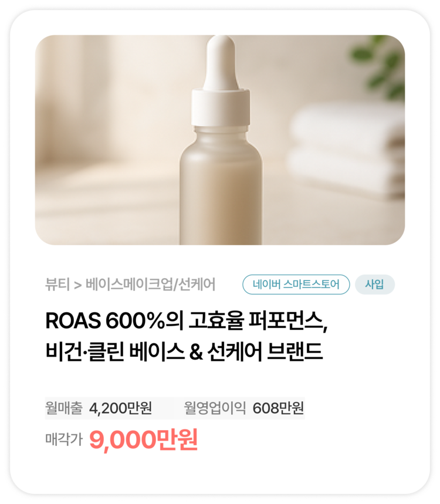Click the green plant leaves in photo
Screen dimensions: 440x504
378,66
